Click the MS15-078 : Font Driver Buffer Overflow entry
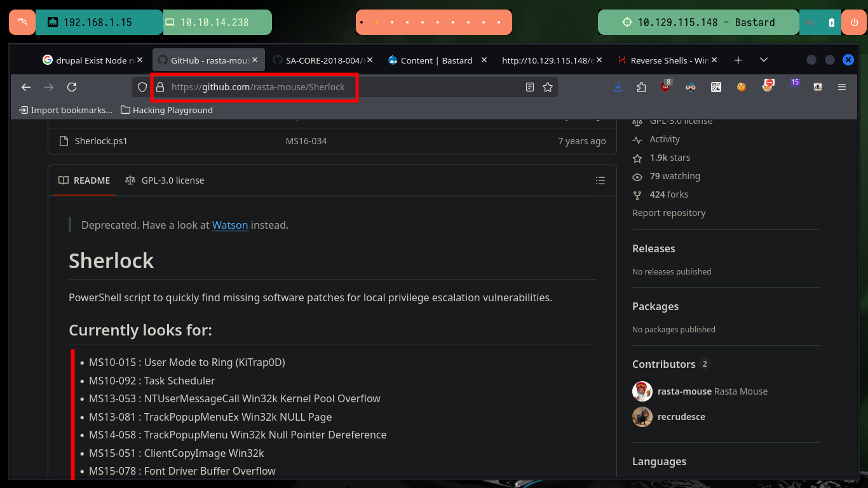868x488 pixels. [x=182, y=471]
